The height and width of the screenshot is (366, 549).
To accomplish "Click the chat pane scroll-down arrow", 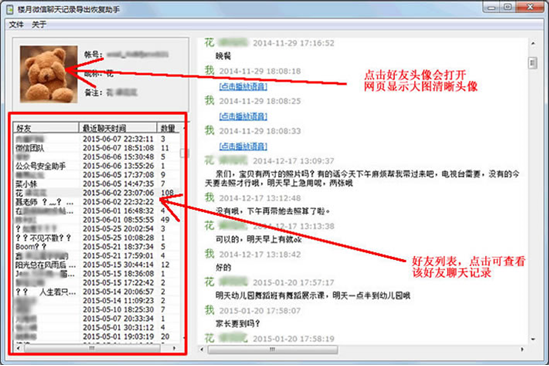I will (533, 339).
